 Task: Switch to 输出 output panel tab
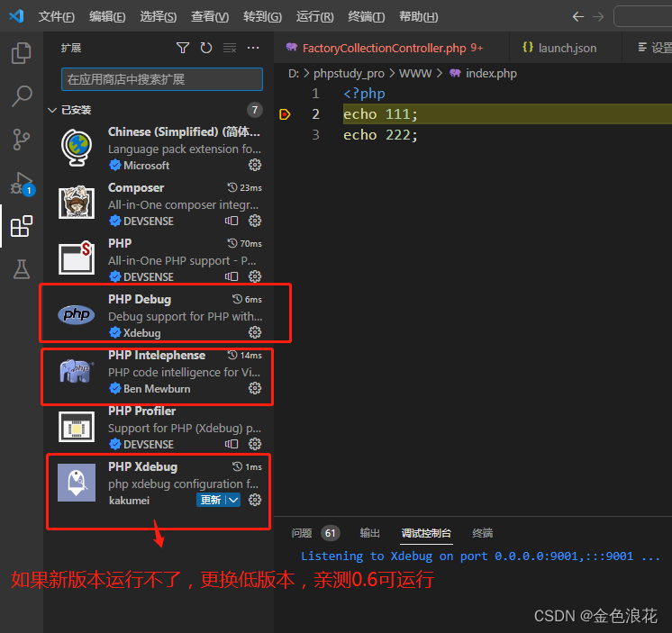(x=370, y=533)
